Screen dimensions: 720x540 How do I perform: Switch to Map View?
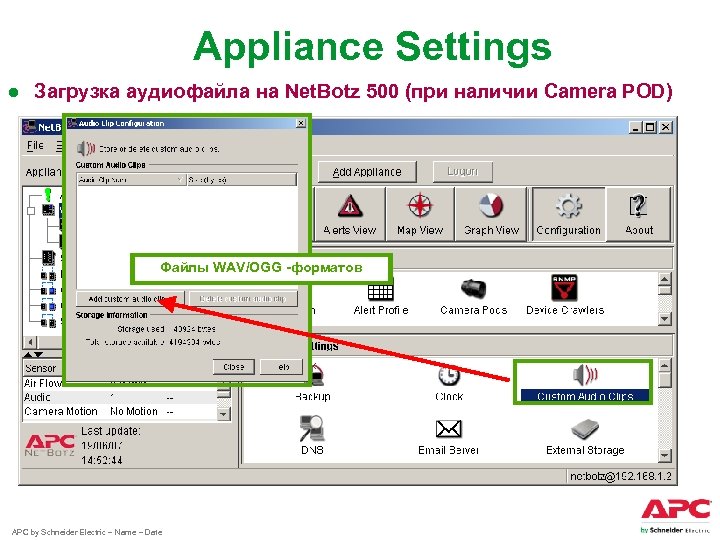click(420, 214)
